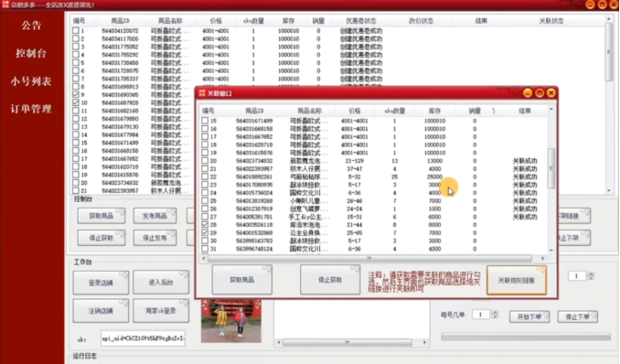
Task: Click 进入后台 button
Action: tap(161, 283)
